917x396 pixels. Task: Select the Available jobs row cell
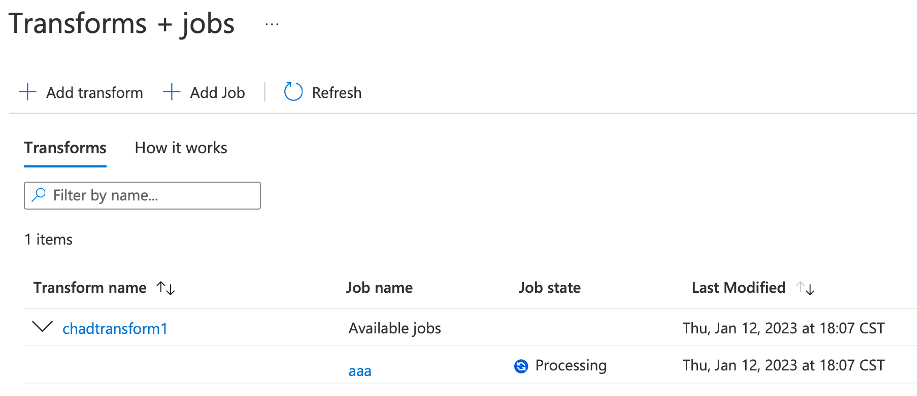point(395,328)
